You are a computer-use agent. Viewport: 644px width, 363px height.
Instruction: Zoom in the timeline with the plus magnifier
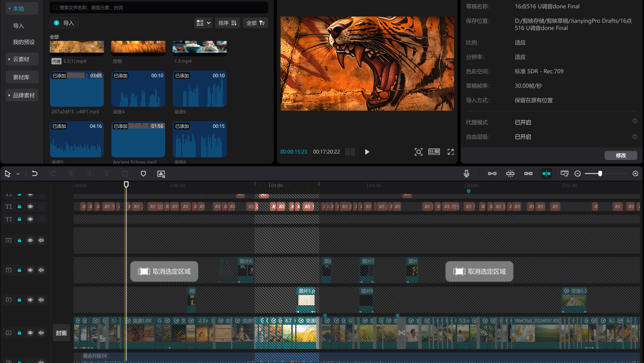(635, 174)
